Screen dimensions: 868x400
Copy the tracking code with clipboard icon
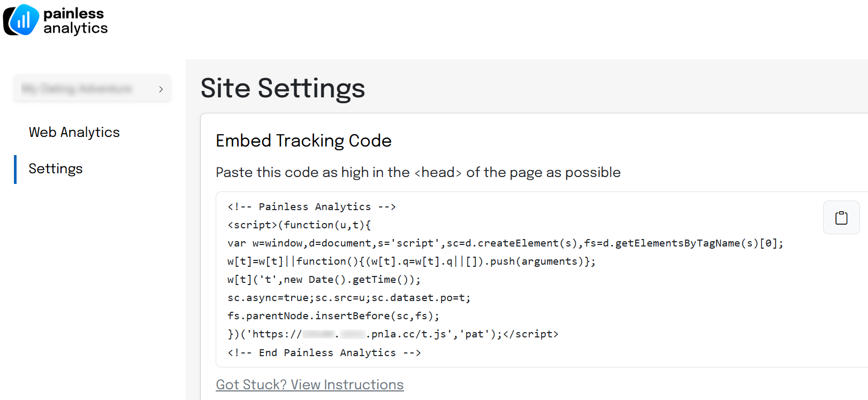click(x=841, y=218)
